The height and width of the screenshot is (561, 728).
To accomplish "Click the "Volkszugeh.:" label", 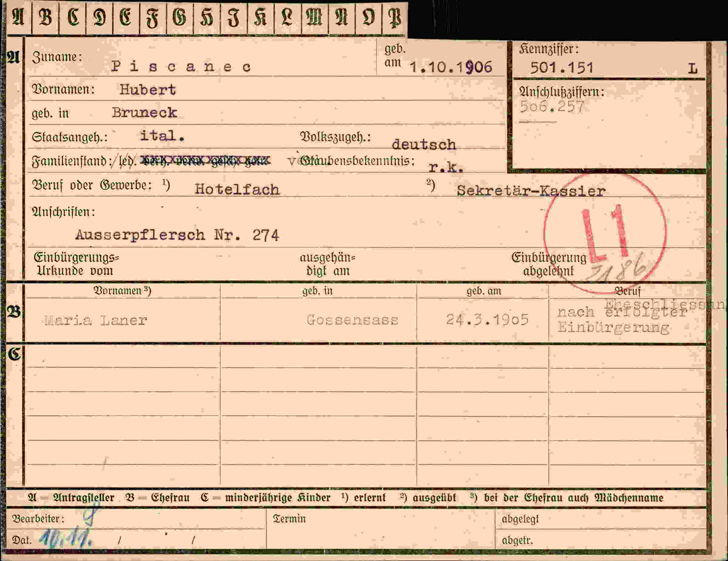I will click(336, 137).
